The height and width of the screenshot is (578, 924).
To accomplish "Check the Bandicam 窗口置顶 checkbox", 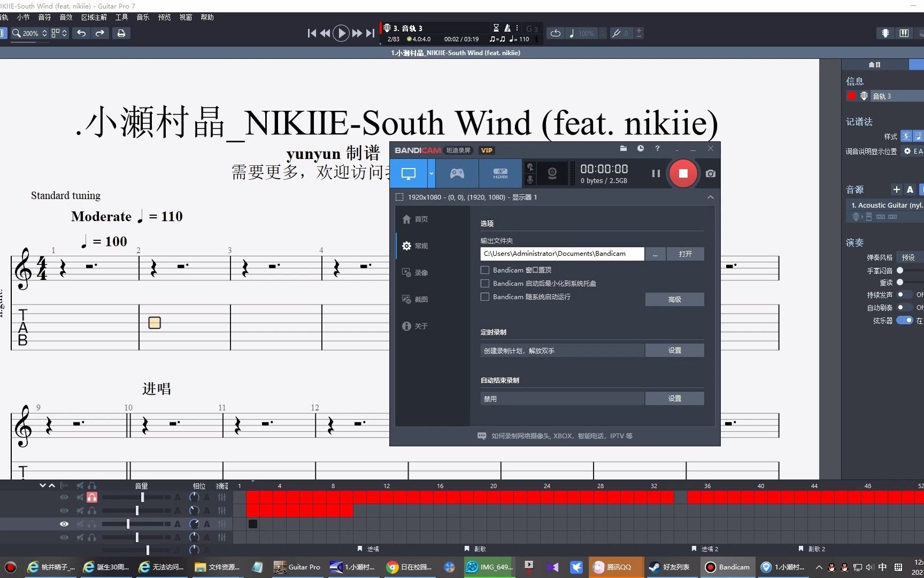I will pos(485,270).
